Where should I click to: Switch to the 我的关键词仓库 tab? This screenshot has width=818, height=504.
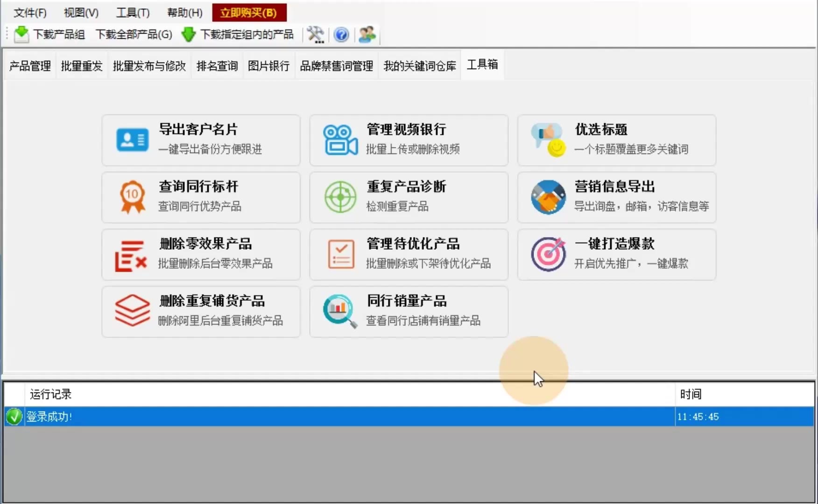coord(420,66)
